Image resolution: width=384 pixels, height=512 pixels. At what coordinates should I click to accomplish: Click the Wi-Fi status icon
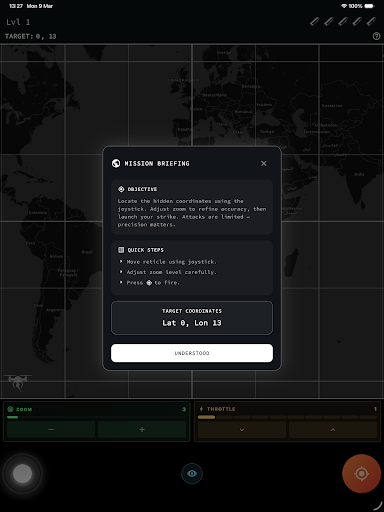click(344, 6)
